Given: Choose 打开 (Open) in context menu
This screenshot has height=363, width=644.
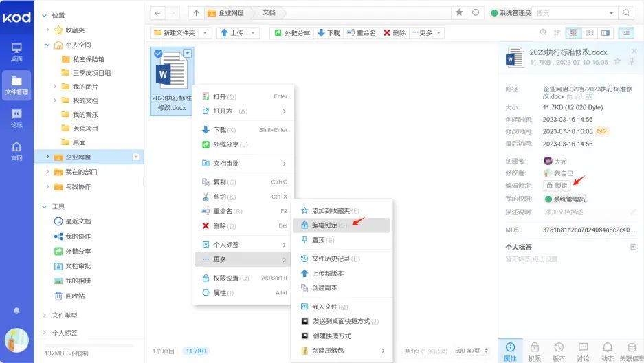Looking at the screenshot, I should [x=245, y=96].
